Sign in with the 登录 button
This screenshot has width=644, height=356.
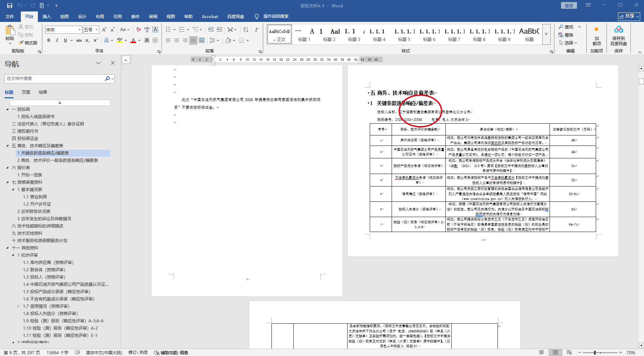click(569, 6)
